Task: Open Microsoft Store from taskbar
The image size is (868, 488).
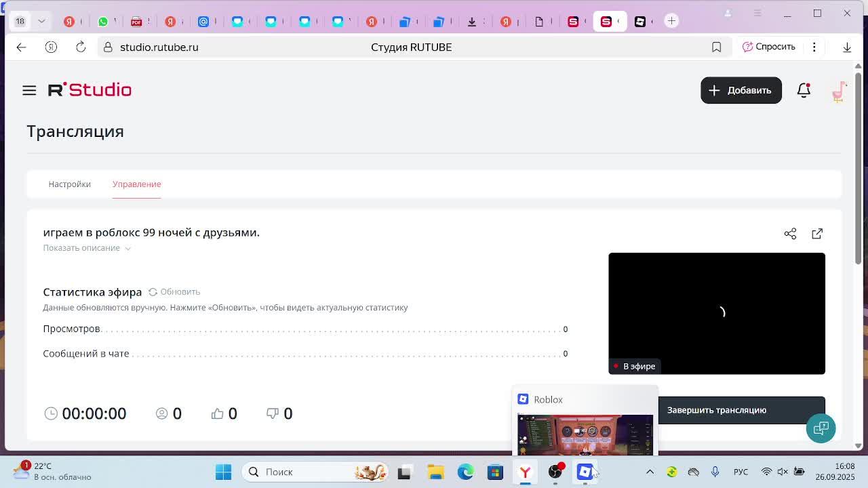Action: click(495, 472)
